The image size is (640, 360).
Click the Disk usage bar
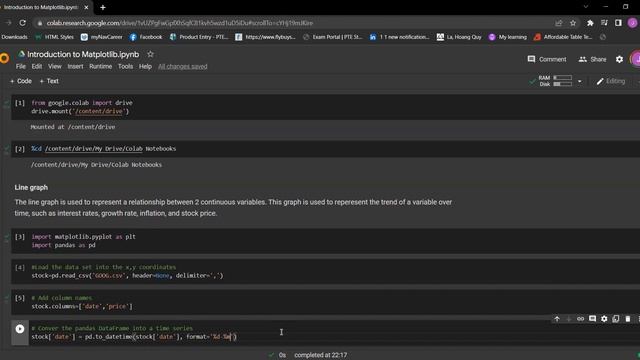[x=562, y=84]
